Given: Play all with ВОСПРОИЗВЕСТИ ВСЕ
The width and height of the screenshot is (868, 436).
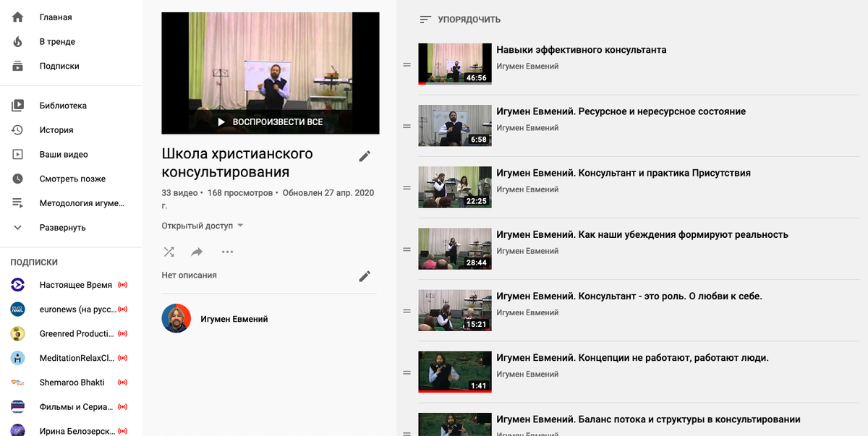Looking at the screenshot, I should pyautogui.click(x=270, y=122).
